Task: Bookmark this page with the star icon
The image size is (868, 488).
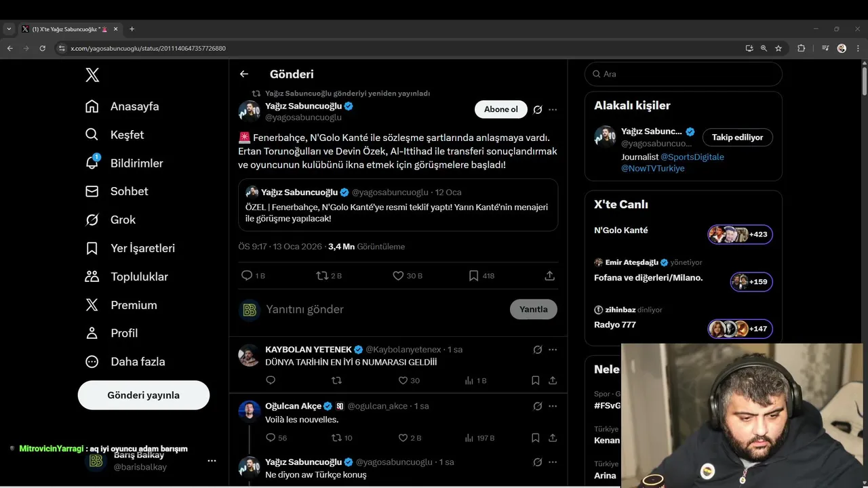Action: pos(778,49)
